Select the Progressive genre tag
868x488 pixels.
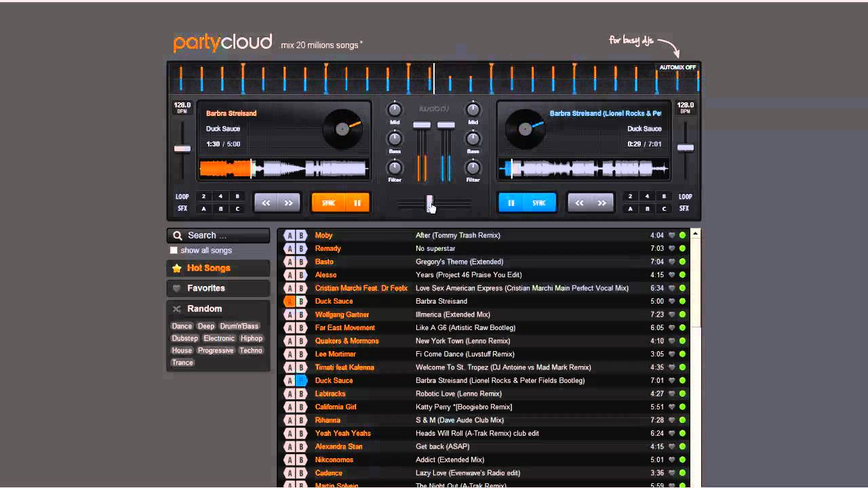coord(216,350)
